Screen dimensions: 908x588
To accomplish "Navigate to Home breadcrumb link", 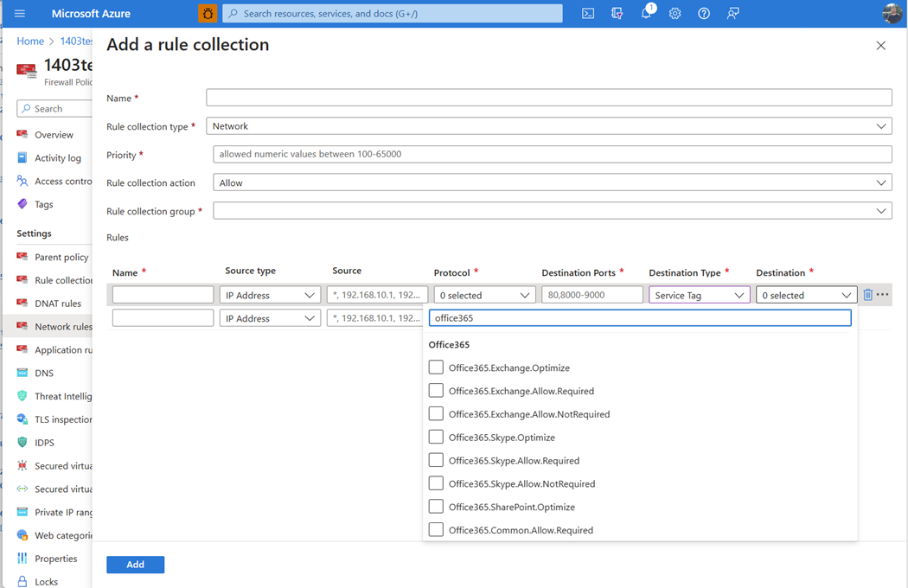I will point(30,42).
